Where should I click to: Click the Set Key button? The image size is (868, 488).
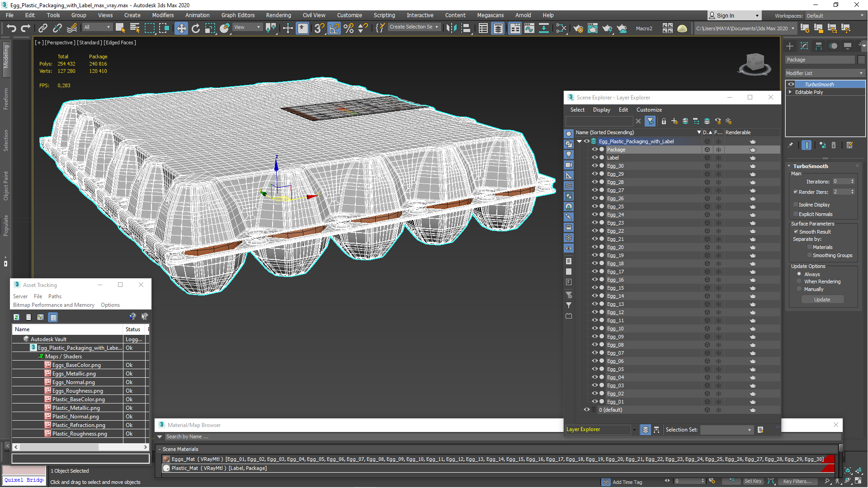point(753,481)
